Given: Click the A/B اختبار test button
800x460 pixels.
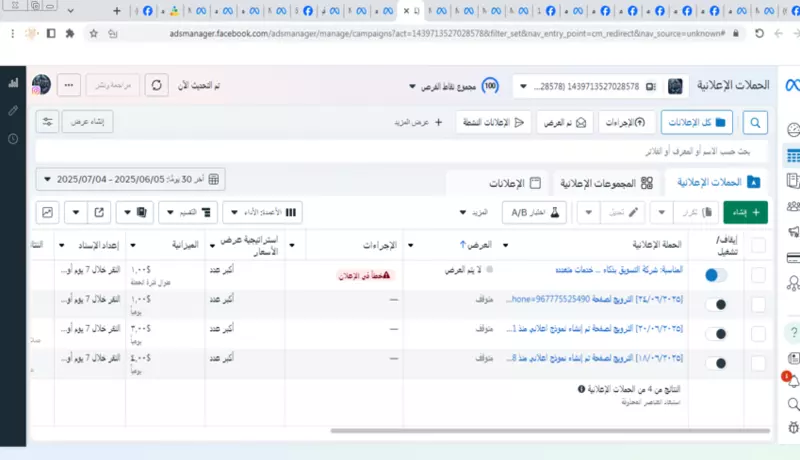Looking at the screenshot, I should (x=534, y=212).
